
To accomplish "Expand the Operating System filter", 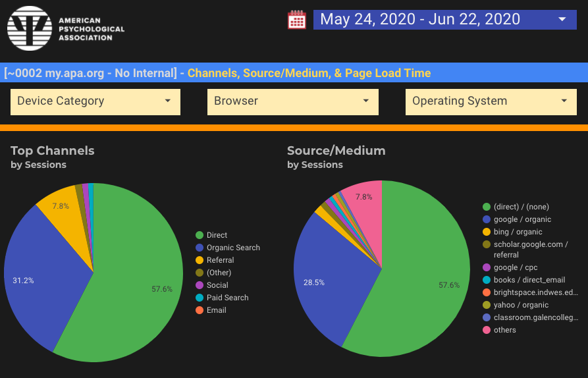I will [491, 101].
